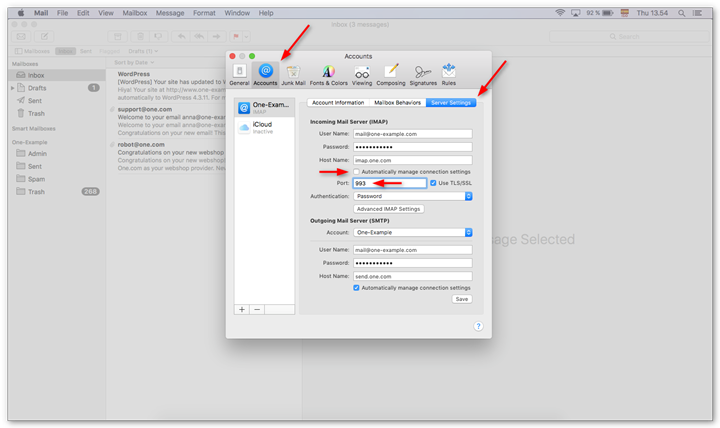The width and height of the screenshot is (720, 428).
Task: Select the iCloud inactive account
Action: pyautogui.click(x=264, y=127)
